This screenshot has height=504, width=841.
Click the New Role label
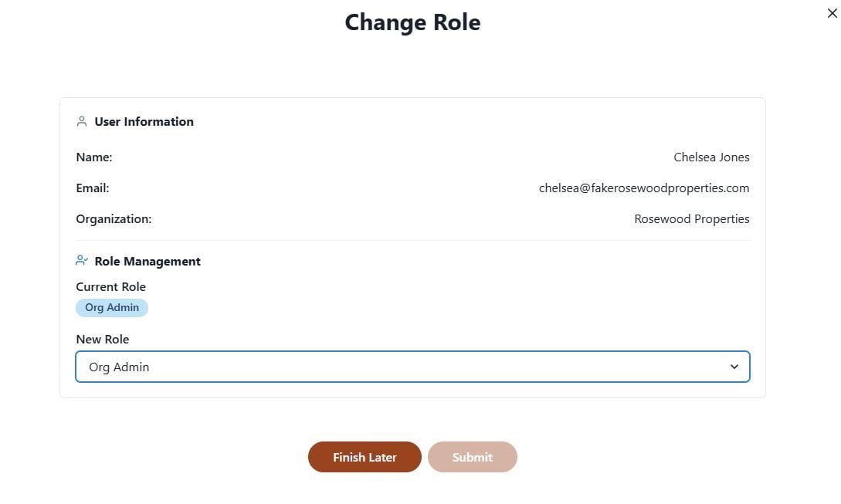[x=103, y=340]
